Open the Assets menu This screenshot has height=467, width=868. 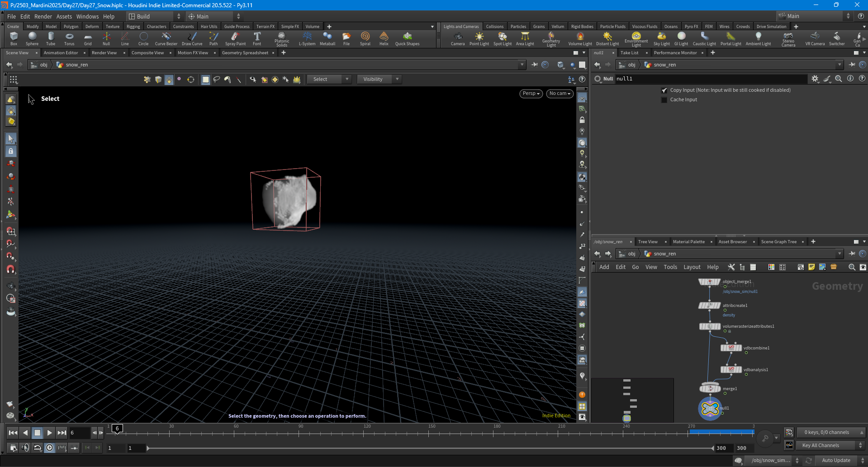[64, 16]
